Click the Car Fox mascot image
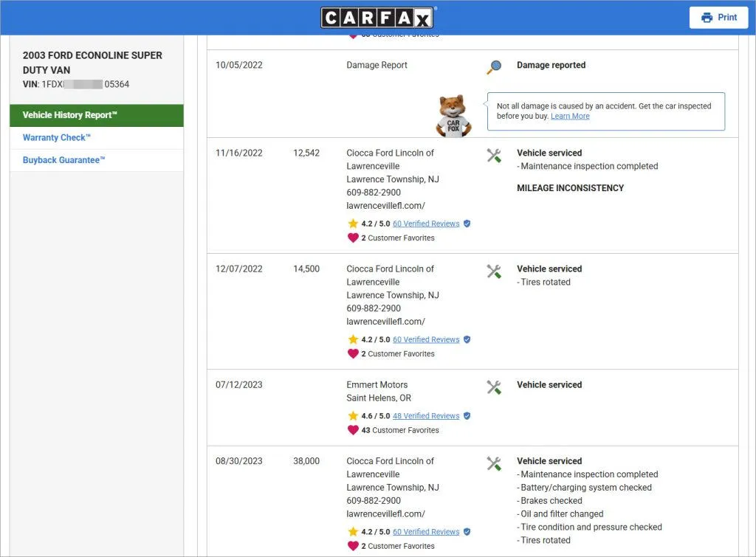756x557 pixels. click(x=453, y=116)
